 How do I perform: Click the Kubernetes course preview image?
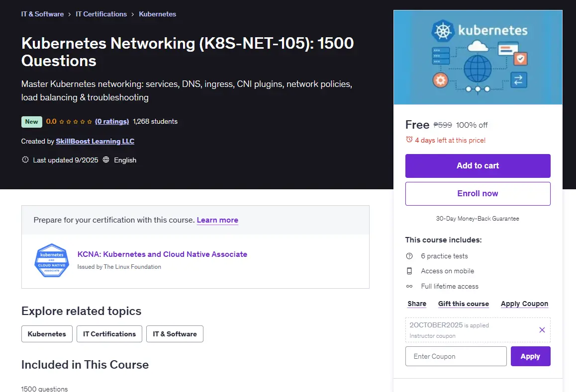coord(478,57)
